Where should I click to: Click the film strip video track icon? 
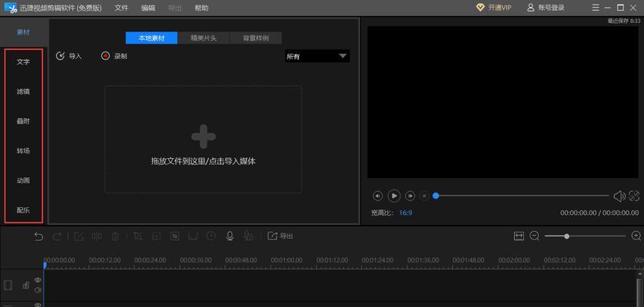(x=8, y=286)
